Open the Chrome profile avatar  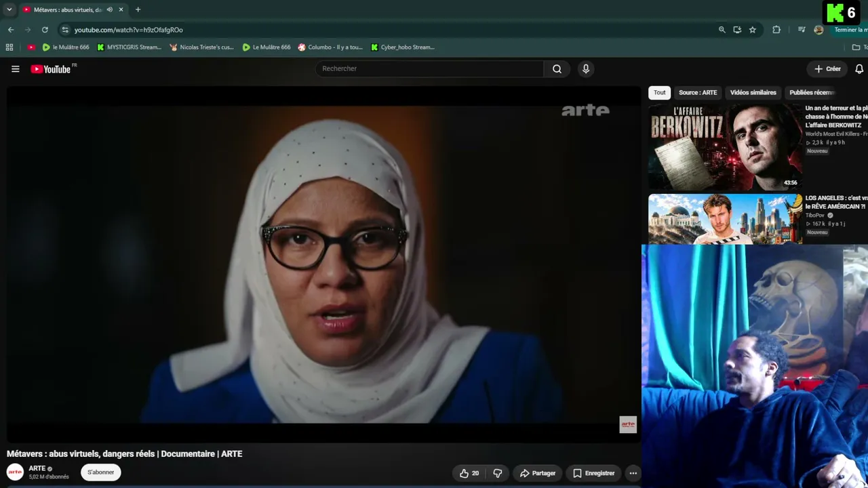[x=818, y=30]
